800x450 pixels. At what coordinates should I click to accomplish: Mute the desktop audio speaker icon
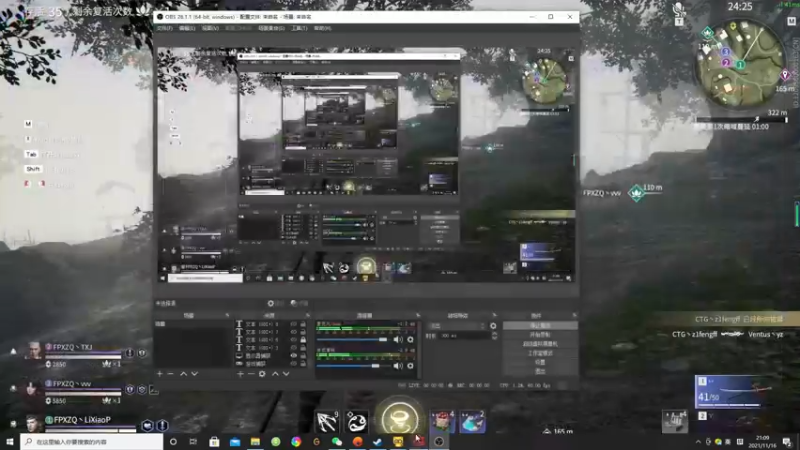coord(397,366)
